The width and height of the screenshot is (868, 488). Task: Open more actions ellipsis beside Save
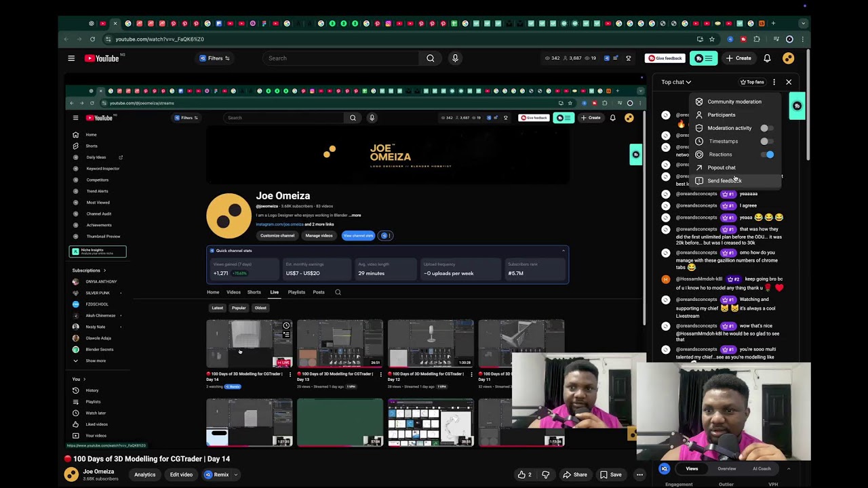(x=639, y=474)
